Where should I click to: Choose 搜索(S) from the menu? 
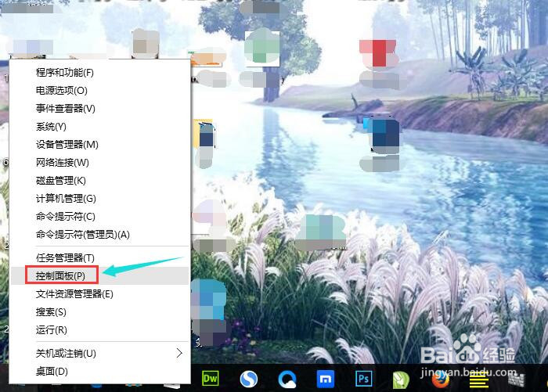(100, 312)
